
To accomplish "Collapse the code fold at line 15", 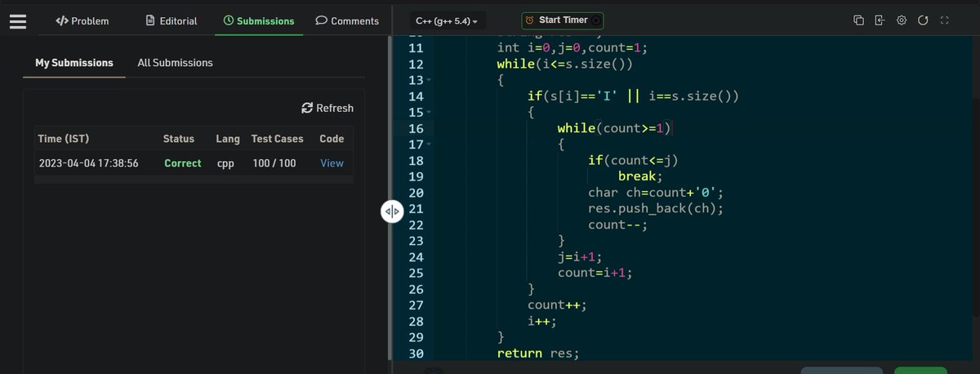I will pos(428,113).
